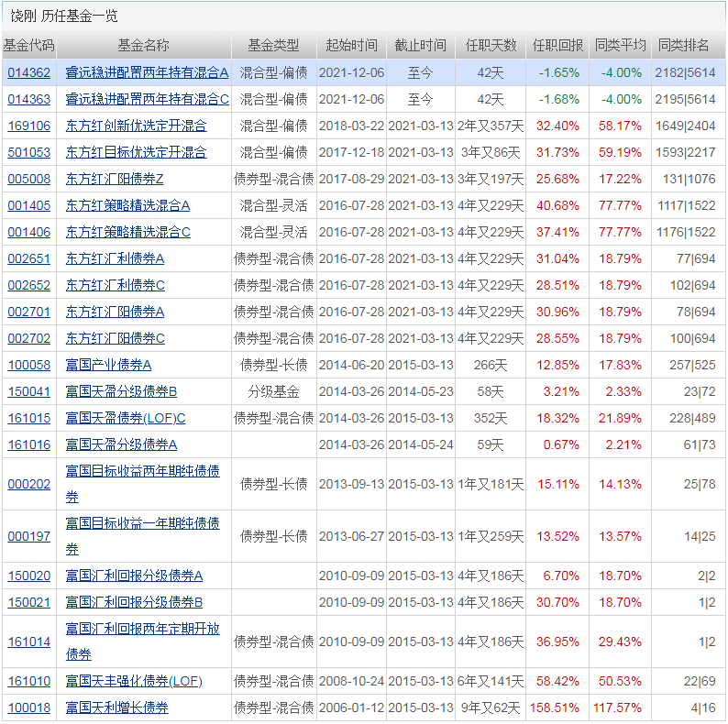Open the 东方红策略精选混合A fund name link
728x724 pixels.
tap(127, 205)
